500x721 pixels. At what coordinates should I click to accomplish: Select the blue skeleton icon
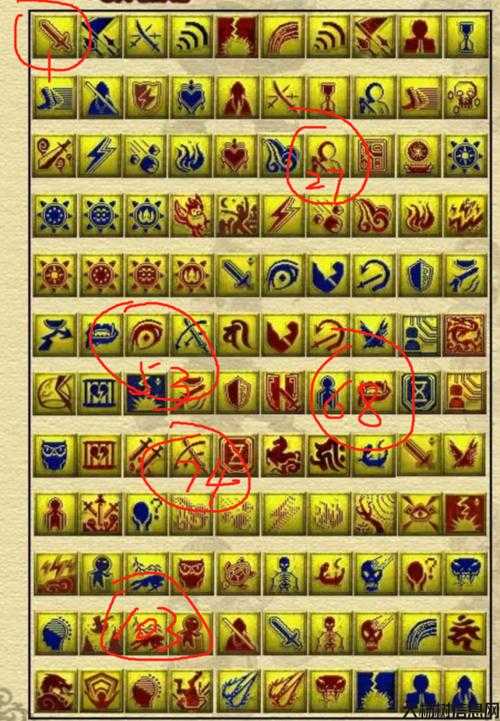(x=283, y=574)
